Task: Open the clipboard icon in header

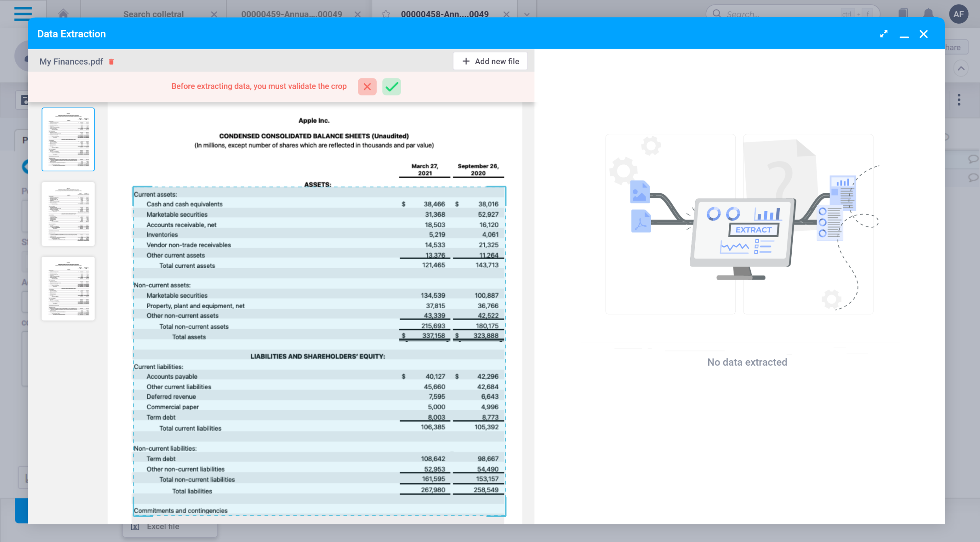Action: pos(903,14)
